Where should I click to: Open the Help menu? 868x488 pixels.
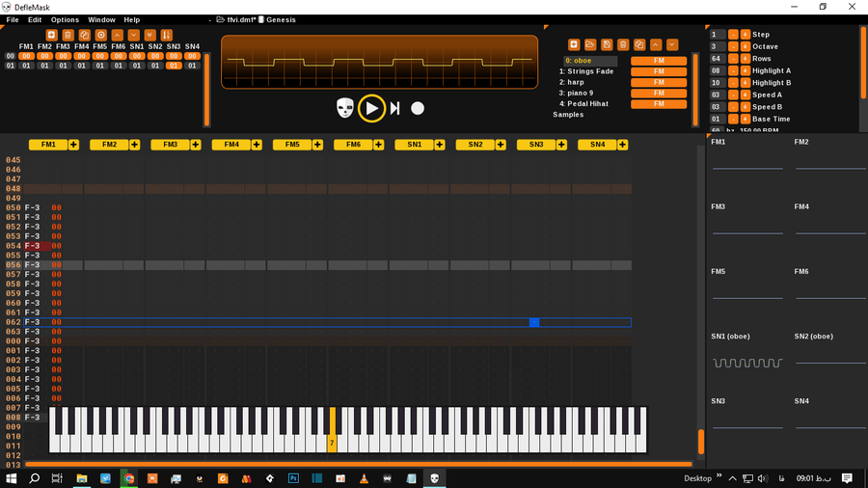click(132, 20)
